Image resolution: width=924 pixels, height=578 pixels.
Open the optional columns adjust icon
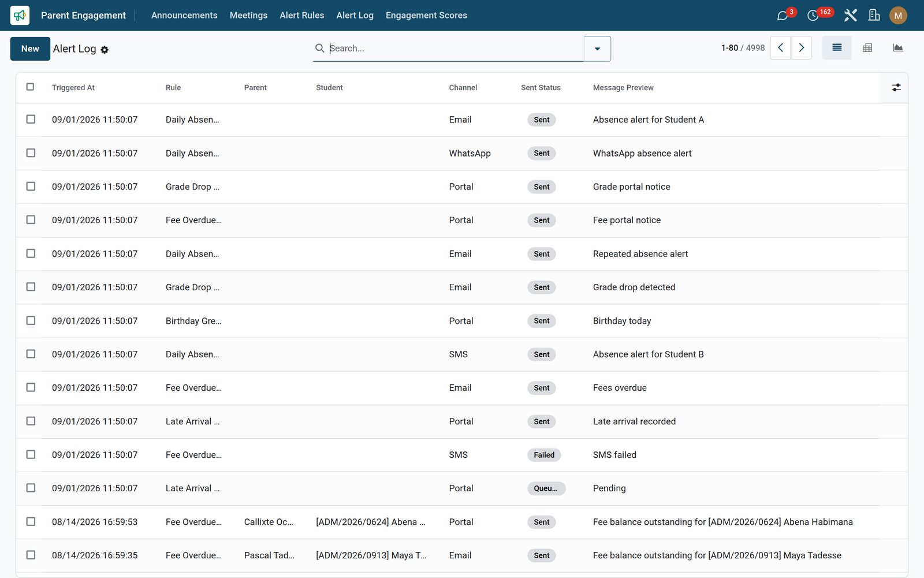tap(896, 87)
